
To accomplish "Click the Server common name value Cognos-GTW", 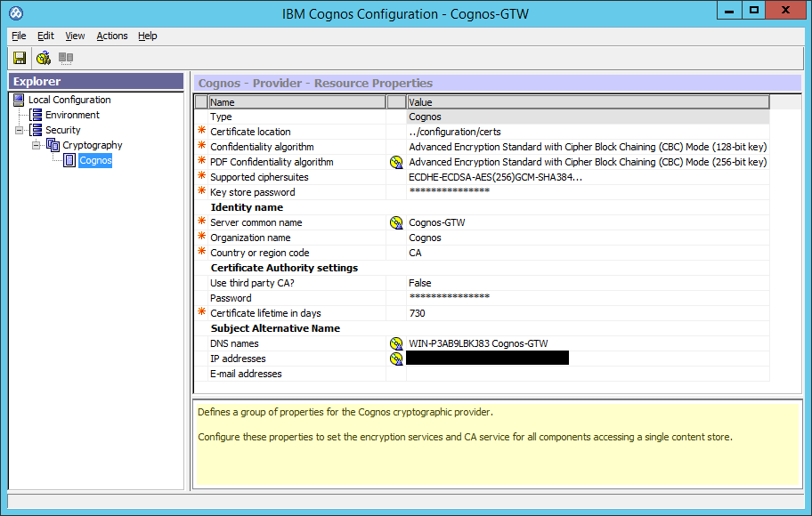I will pos(437,222).
